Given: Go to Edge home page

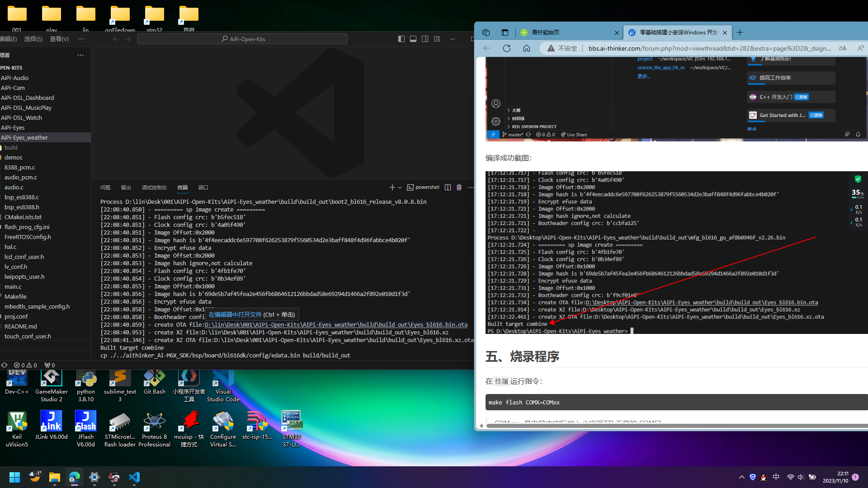Looking at the screenshot, I should pos(527,48).
